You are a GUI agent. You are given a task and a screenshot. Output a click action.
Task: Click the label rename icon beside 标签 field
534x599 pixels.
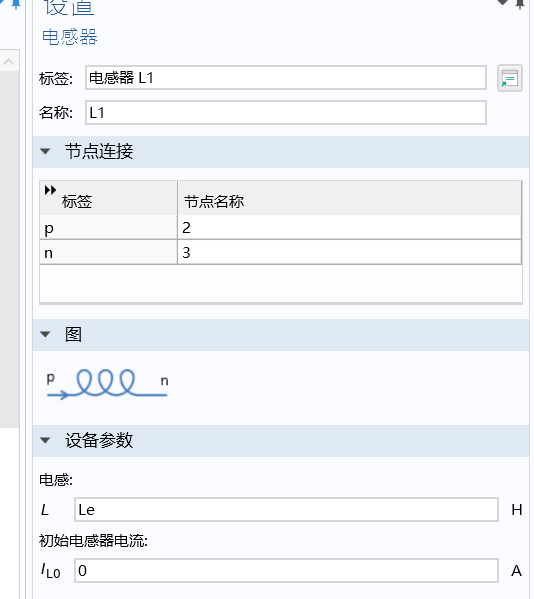[x=510, y=78]
